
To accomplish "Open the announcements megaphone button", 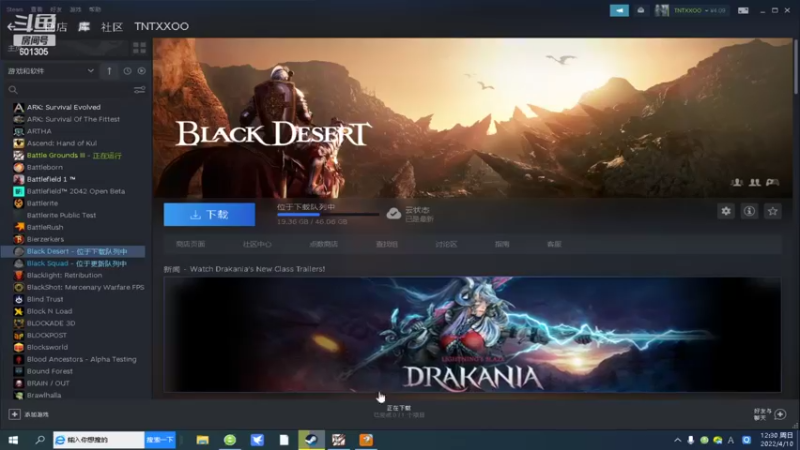I will pos(619,10).
